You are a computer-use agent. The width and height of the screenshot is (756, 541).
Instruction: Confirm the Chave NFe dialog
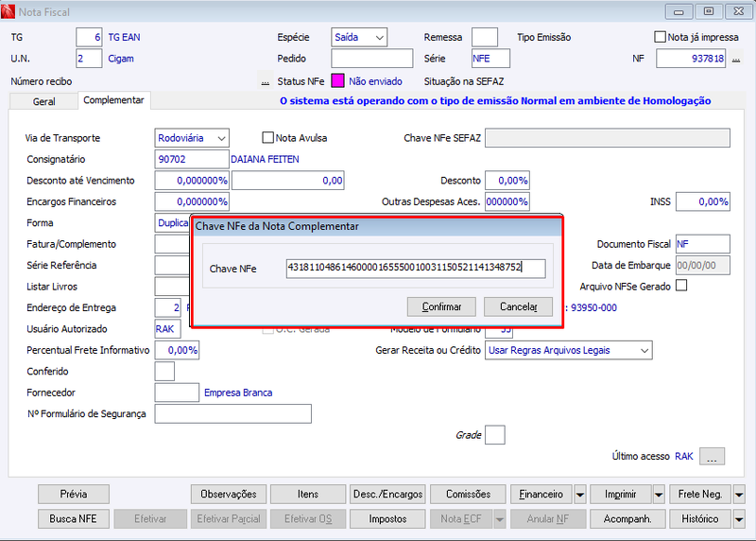click(441, 307)
